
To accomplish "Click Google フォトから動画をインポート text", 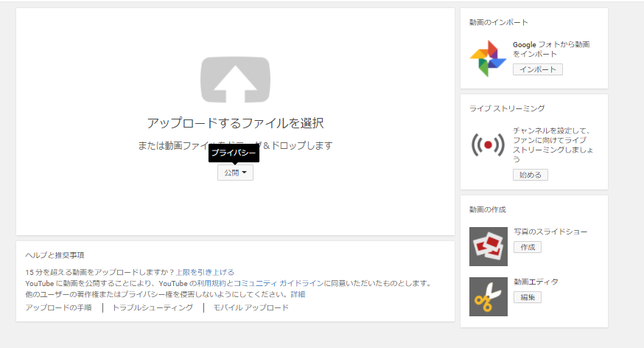I will 551,49.
